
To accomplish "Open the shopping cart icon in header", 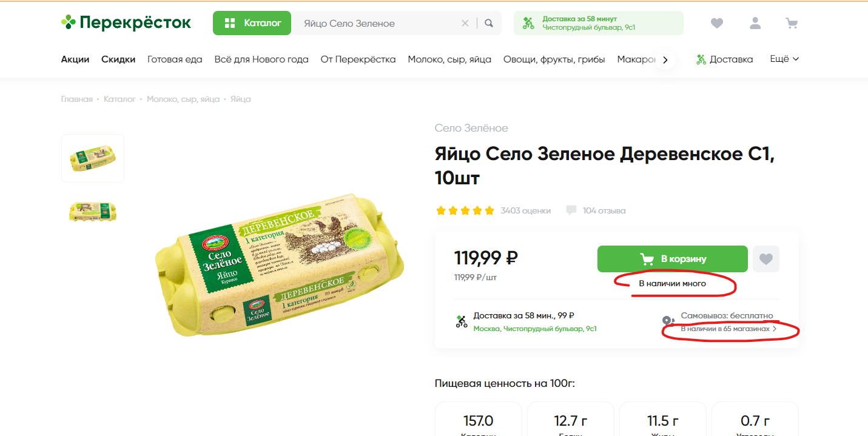I will click(x=792, y=23).
